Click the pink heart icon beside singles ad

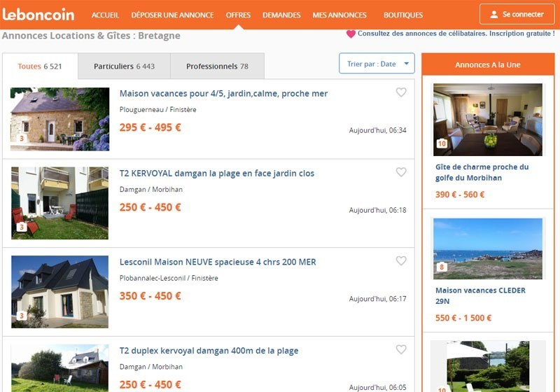coord(351,34)
